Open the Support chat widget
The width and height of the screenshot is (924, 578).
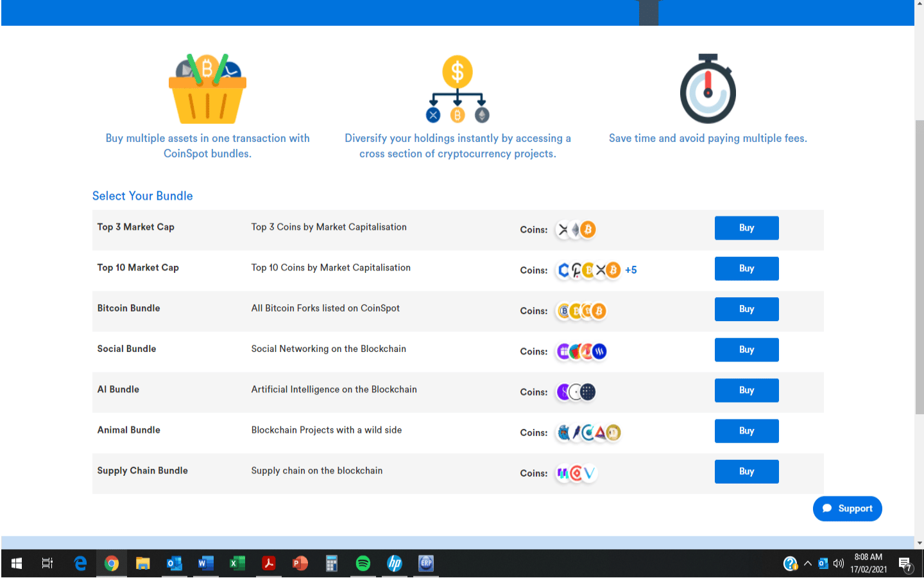coord(847,509)
